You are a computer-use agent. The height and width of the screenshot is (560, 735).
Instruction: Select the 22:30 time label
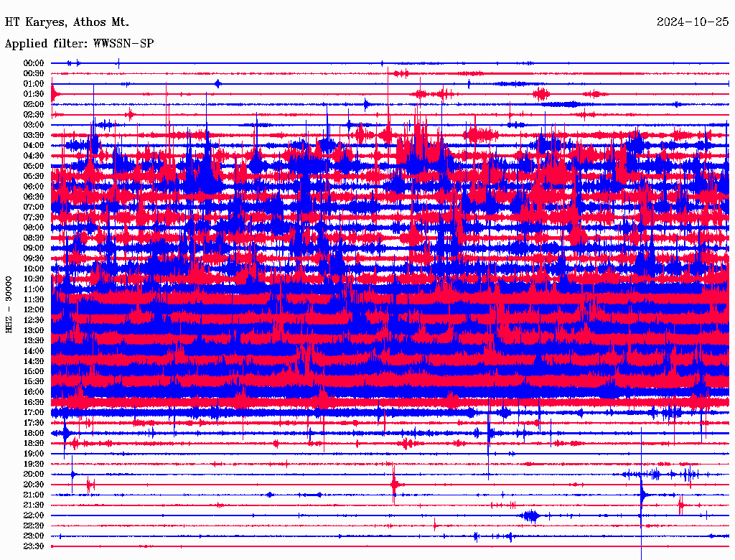click(34, 526)
